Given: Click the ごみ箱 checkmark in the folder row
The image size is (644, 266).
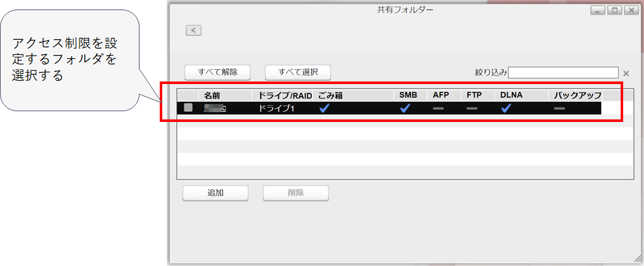Looking at the screenshot, I should [325, 109].
